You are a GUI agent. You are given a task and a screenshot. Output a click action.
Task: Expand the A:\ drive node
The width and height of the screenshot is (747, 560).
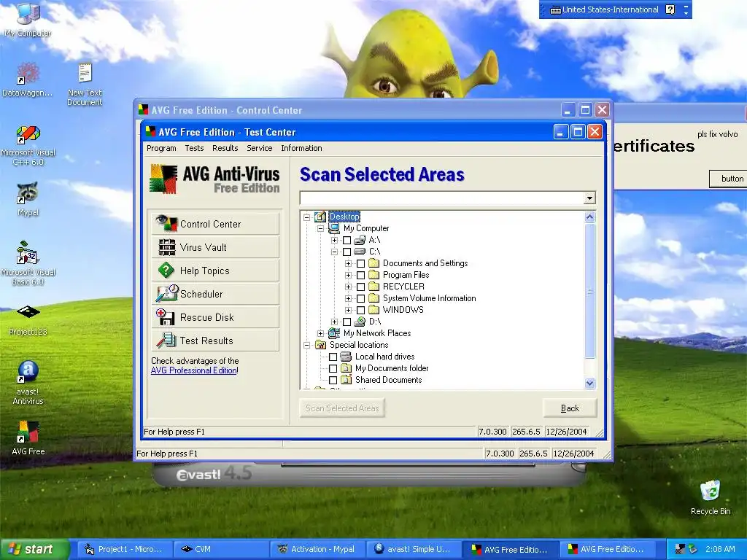tap(334, 241)
